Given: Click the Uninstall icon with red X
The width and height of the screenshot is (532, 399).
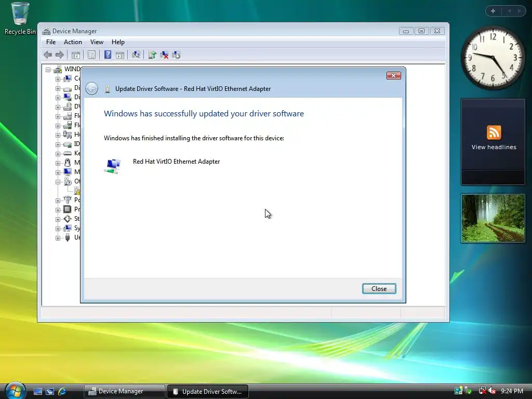Looking at the screenshot, I should point(164,55).
